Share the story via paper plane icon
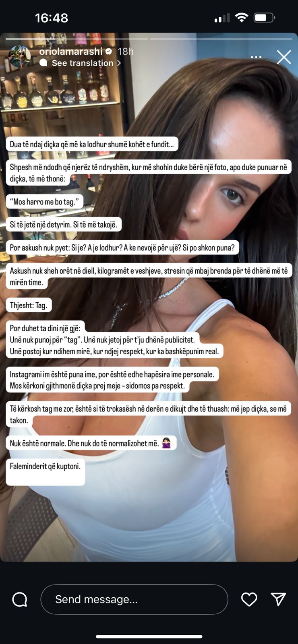 (278, 599)
